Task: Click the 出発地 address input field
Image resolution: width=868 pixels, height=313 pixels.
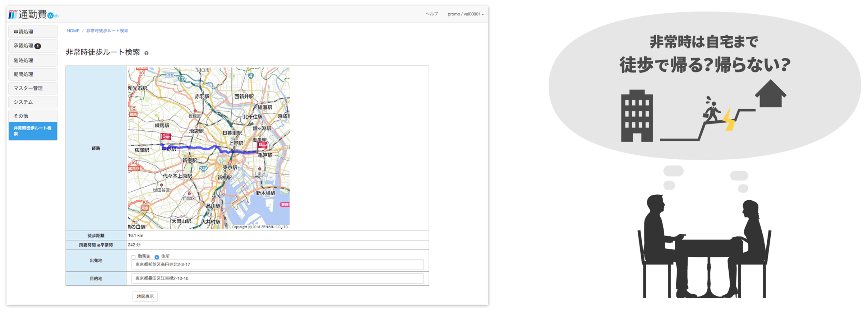Action: point(277,265)
